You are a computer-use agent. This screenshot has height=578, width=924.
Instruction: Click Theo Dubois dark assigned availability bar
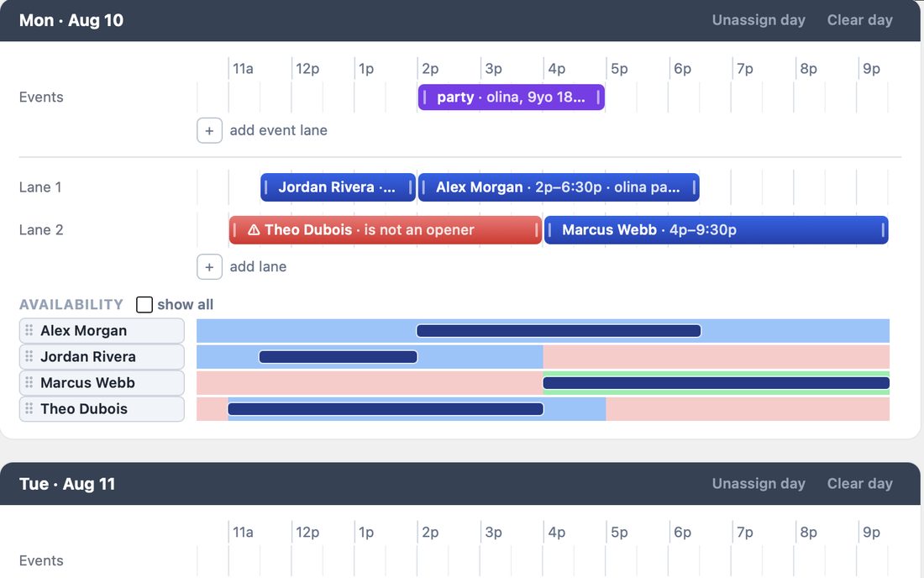386,409
